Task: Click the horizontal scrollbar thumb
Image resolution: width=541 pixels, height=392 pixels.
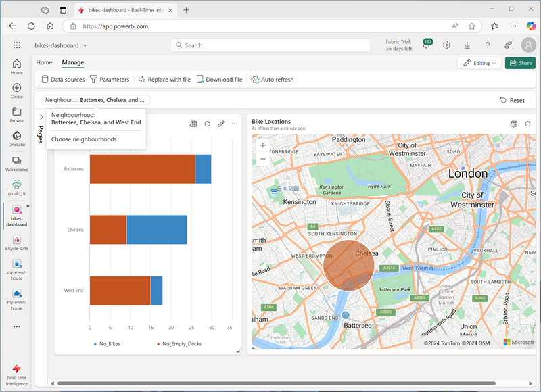Action: (277, 383)
